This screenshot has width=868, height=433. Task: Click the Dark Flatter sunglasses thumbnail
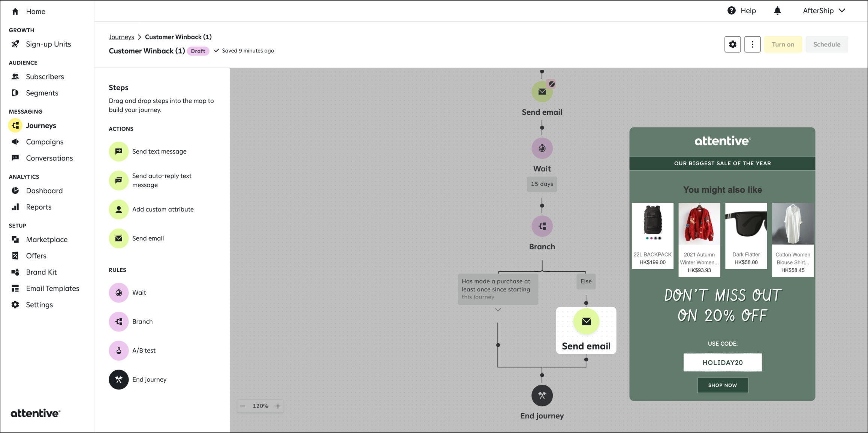(x=746, y=223)
